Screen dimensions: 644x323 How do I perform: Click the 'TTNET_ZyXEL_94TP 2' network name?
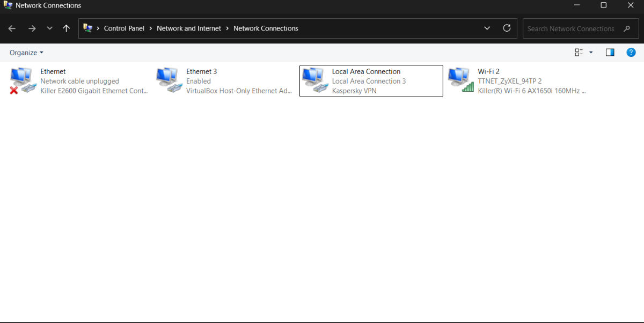tap(510, 81)
